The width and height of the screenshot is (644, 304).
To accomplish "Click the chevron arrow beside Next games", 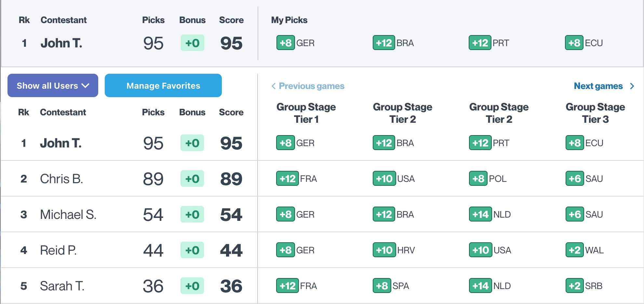I will pyautogui.click(x=632, y=86).
